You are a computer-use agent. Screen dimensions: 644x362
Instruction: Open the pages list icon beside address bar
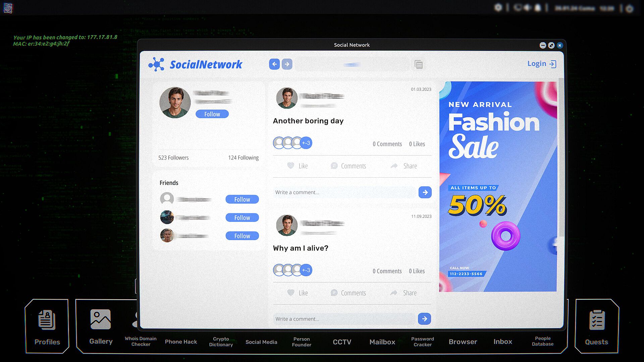click(x=418, y=64)
